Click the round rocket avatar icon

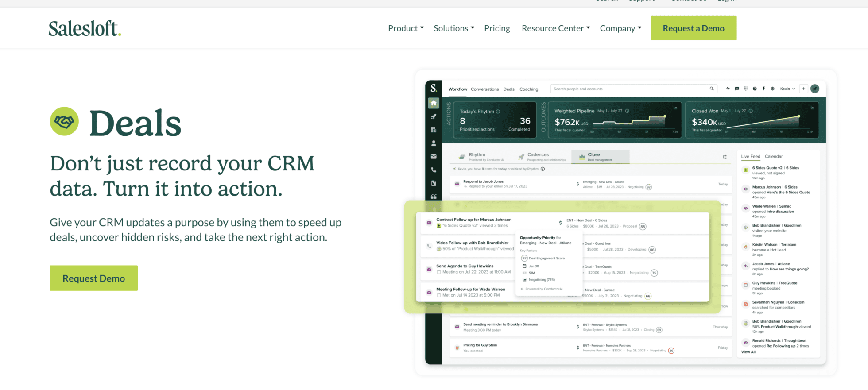[815, 89]
